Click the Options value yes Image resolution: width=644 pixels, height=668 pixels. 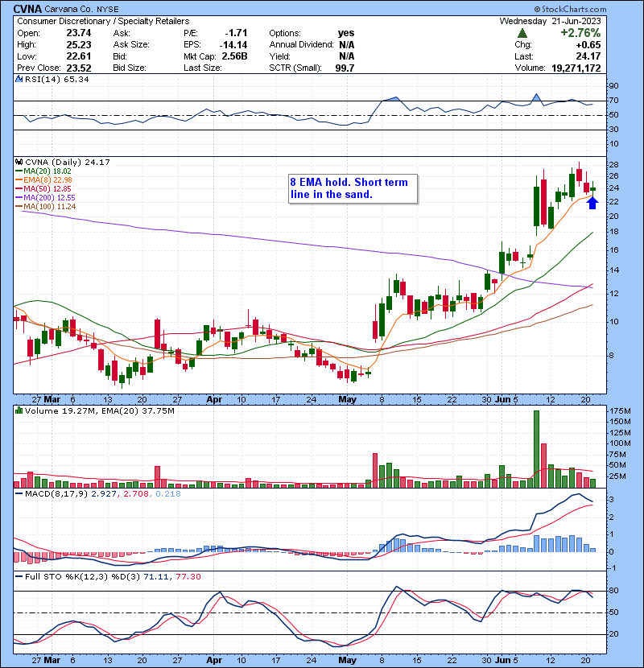pos(346,33)
